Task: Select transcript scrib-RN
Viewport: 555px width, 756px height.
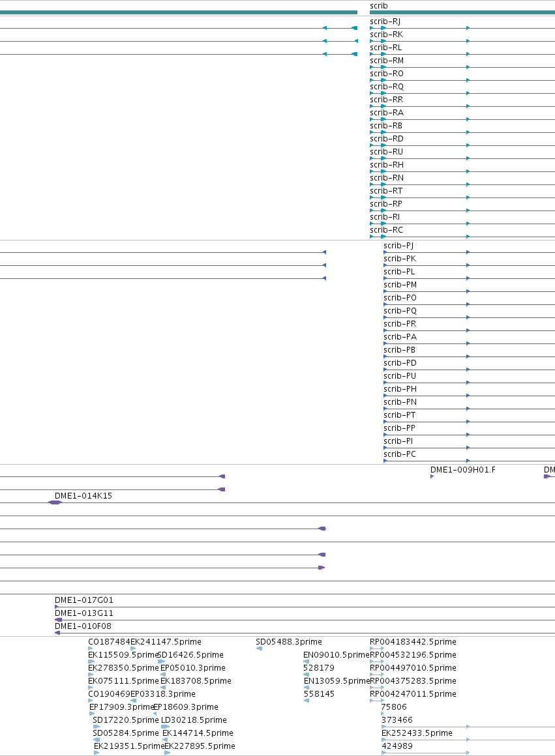Action: click(x=387, y=177)
